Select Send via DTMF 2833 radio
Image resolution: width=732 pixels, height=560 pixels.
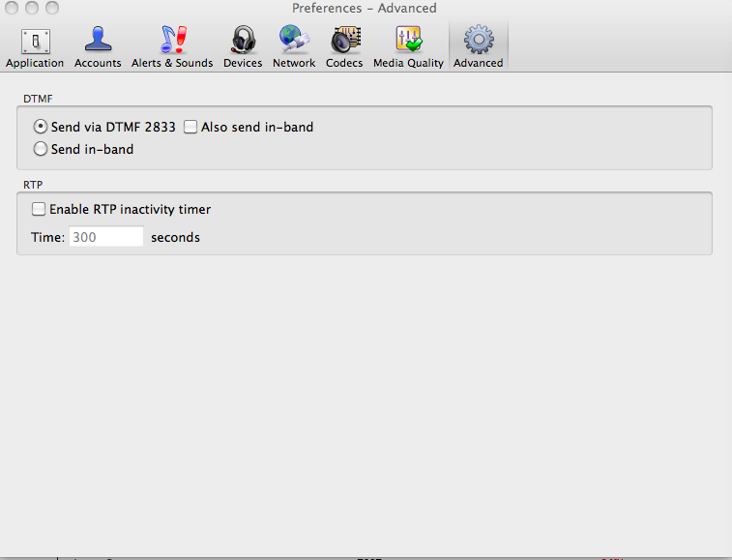(41, 127)
